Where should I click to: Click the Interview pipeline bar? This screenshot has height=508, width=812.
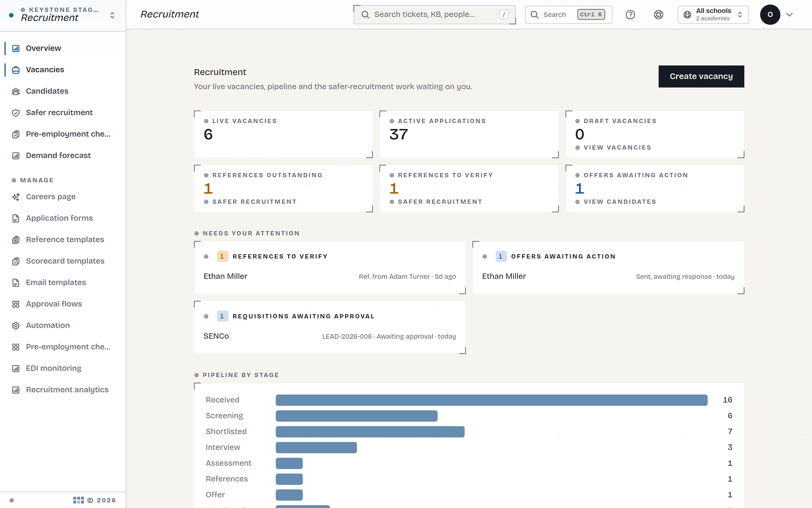coord(316,448)
